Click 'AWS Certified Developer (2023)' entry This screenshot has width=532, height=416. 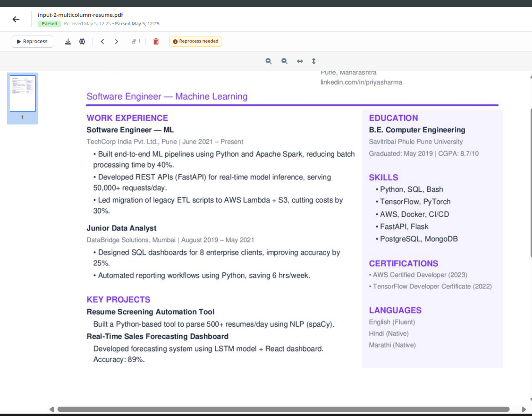(x=418, y=275)
